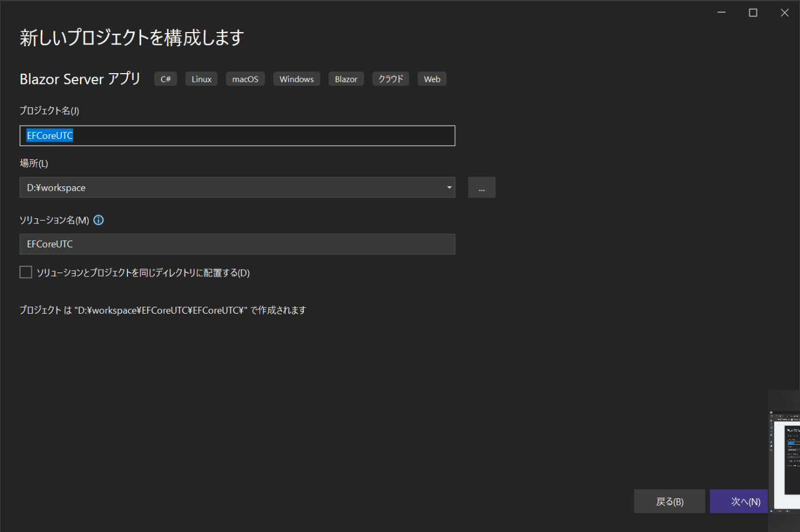Screen dimensions: 800x532
Task: Click the solution name input field
Action: click(x=237, y=244)
